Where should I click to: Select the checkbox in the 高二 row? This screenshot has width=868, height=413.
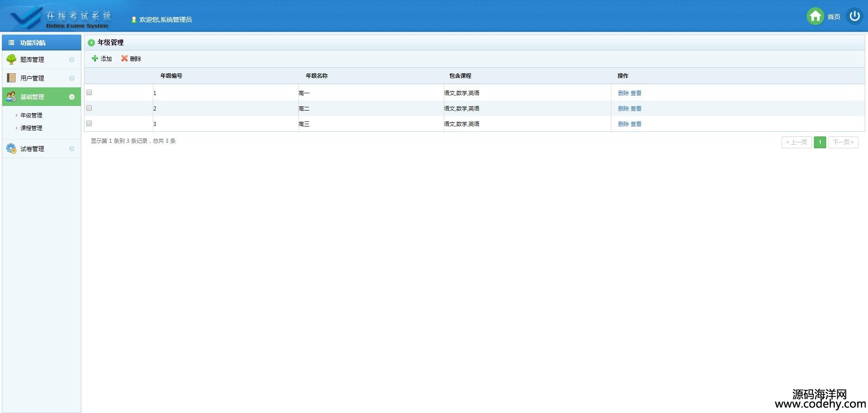(x=89, y=108)
